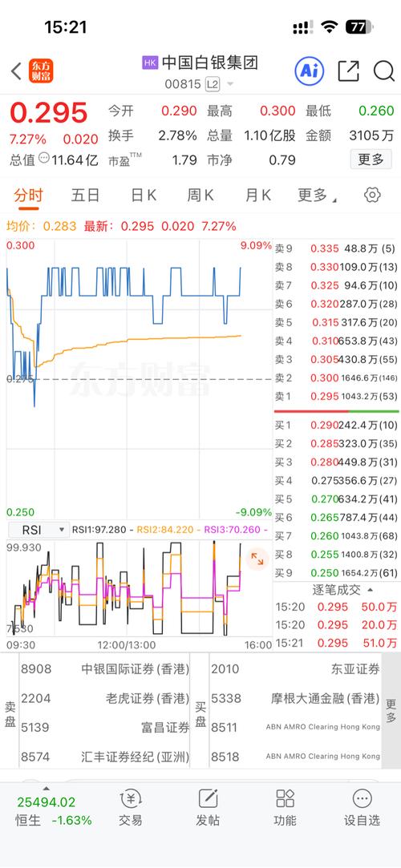Tap the red-green bid ask ratio bar
Image resolution: width=401 pixels, height=868 pixels.
(337, 411)
